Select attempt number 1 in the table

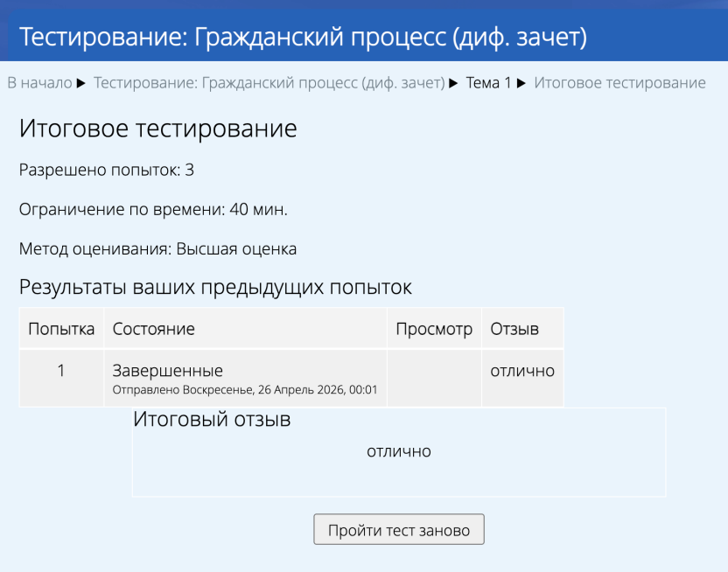click(61, 371)
